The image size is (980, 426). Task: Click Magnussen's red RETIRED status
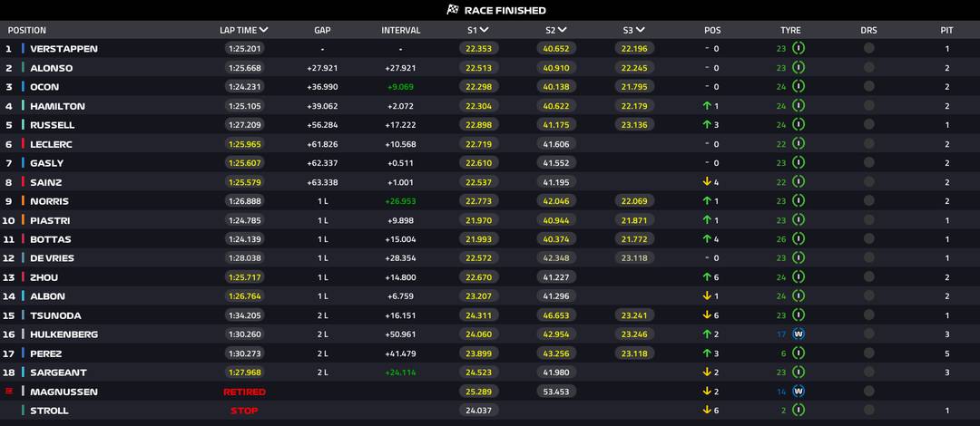pyautogui.click(x=244, y=392)
